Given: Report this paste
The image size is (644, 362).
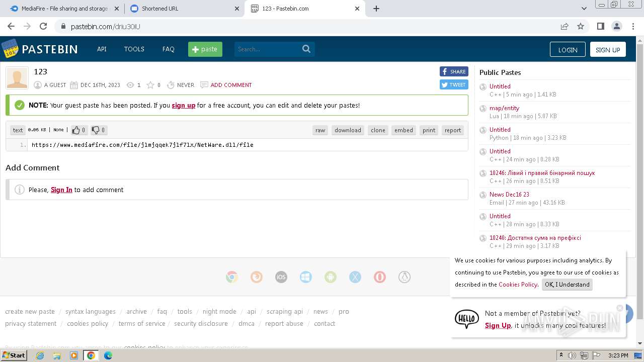Looking at the screenshot, I should pyautogui.click(x=453, y=130).
